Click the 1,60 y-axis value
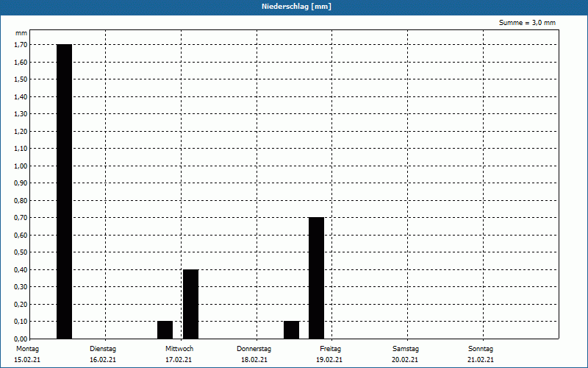This screenshot has width=588, height=368. click(21, 63)
